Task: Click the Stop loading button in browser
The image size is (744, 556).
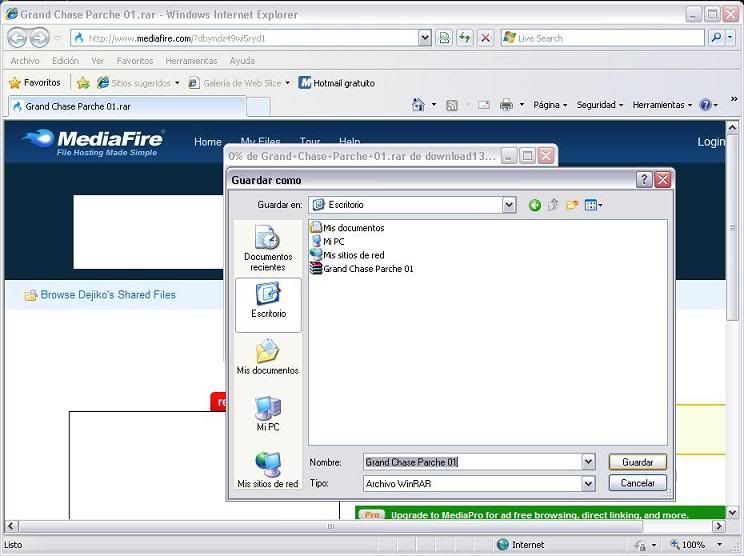Action: click(486, 38)
